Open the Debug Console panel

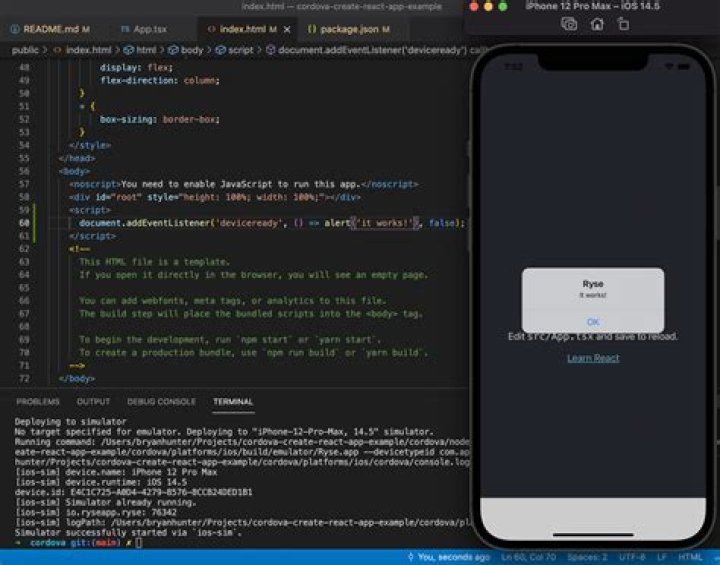[x=161, y=401]
